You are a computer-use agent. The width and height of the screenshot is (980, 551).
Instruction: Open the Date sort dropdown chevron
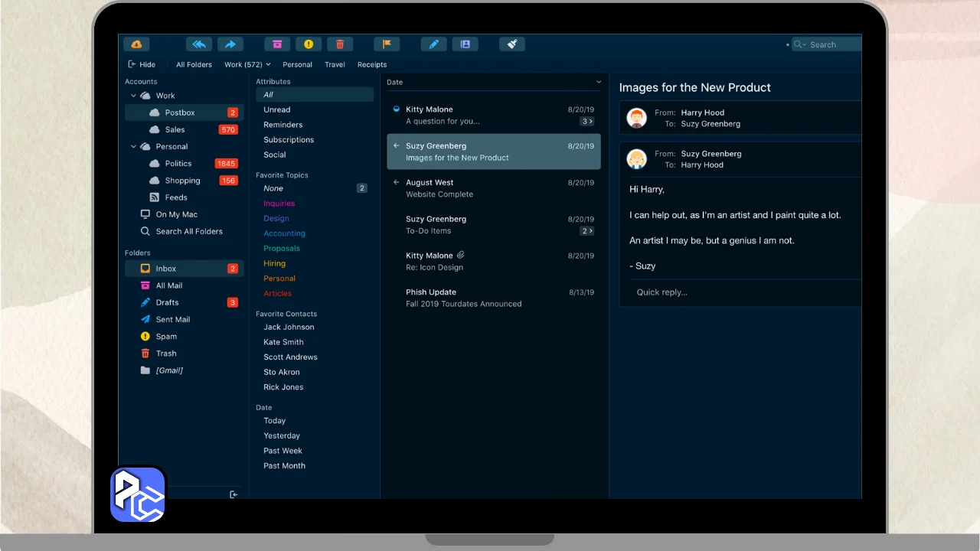click(599, 82)
